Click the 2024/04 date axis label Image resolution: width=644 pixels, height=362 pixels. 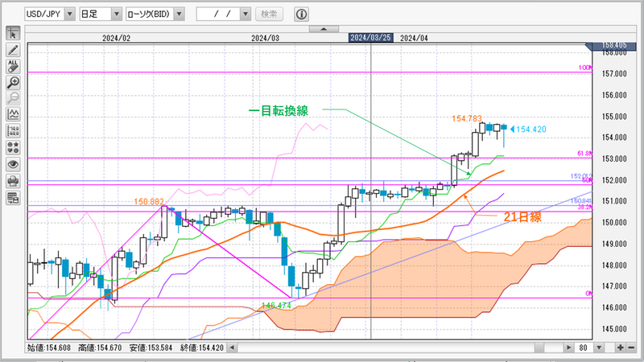click(x=414, y=38)
